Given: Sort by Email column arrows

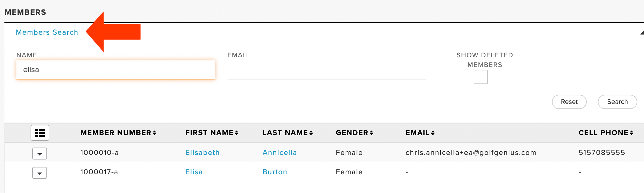Looking at the screenshot, I should tap(433, 133).
